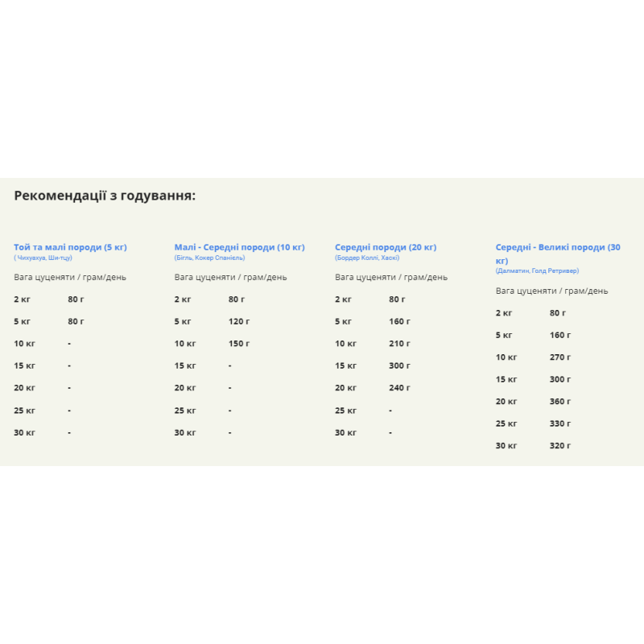Click the 30 кг row label in medium-large column
Image resolution: width=644 pixels, height=644 pixels.
506,446
